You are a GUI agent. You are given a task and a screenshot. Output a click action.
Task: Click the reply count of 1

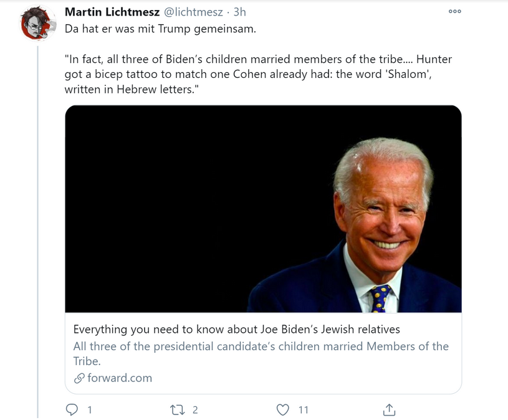(x=90, y=409)
